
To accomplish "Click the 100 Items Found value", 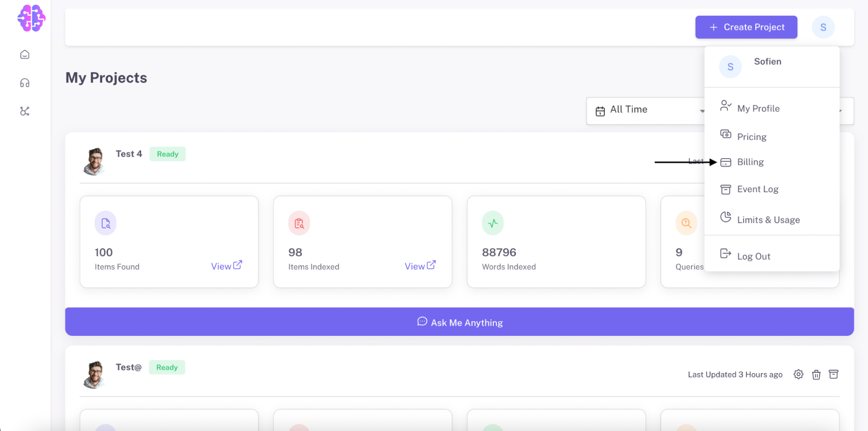I will tap(104, 252).
